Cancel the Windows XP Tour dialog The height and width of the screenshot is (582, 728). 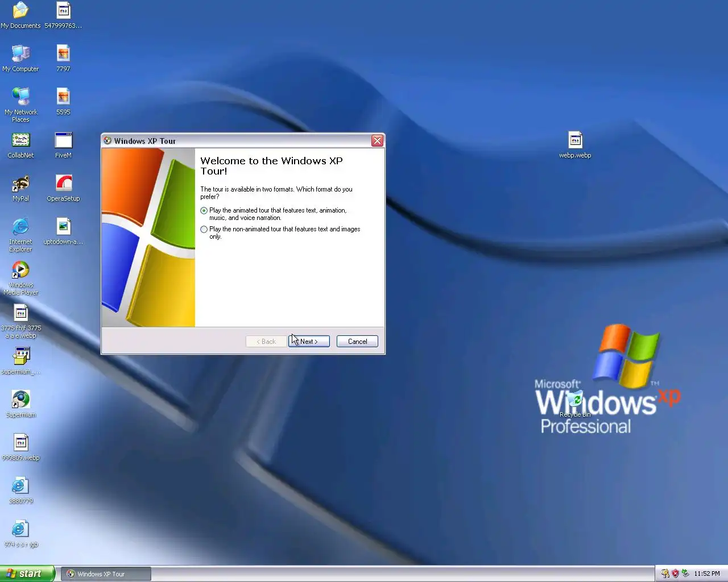(x=357, y=342)
